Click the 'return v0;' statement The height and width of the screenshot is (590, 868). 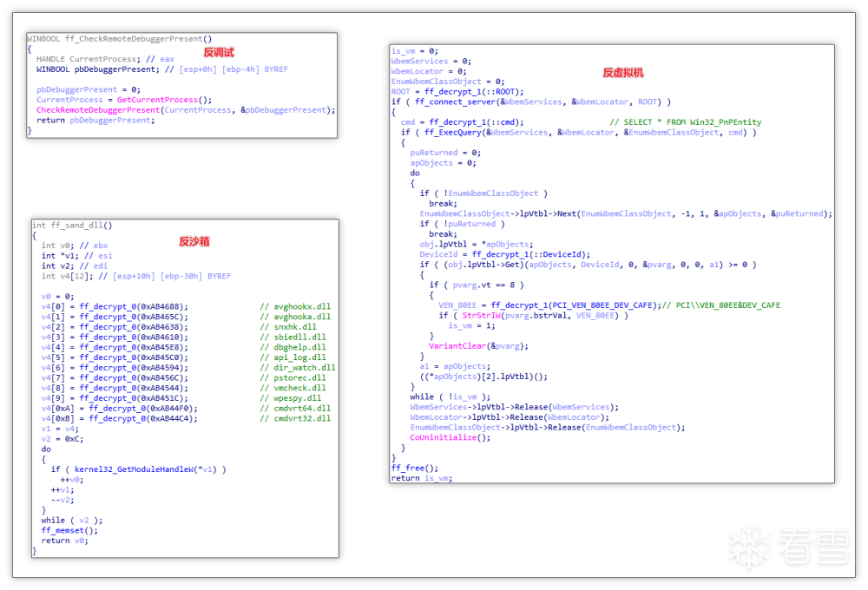click(65, 541)
